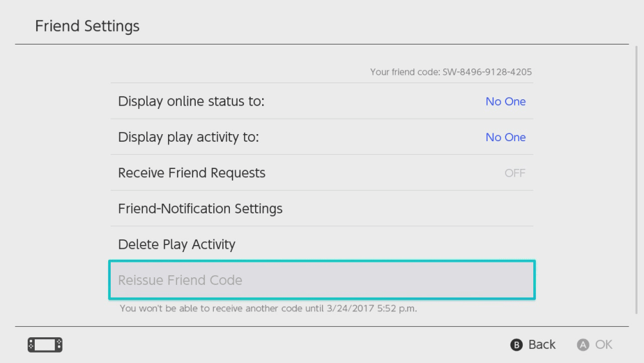Click the Friend-Notification Settings label text
Viewport: 644px width, 363px height.
[200, 209]
